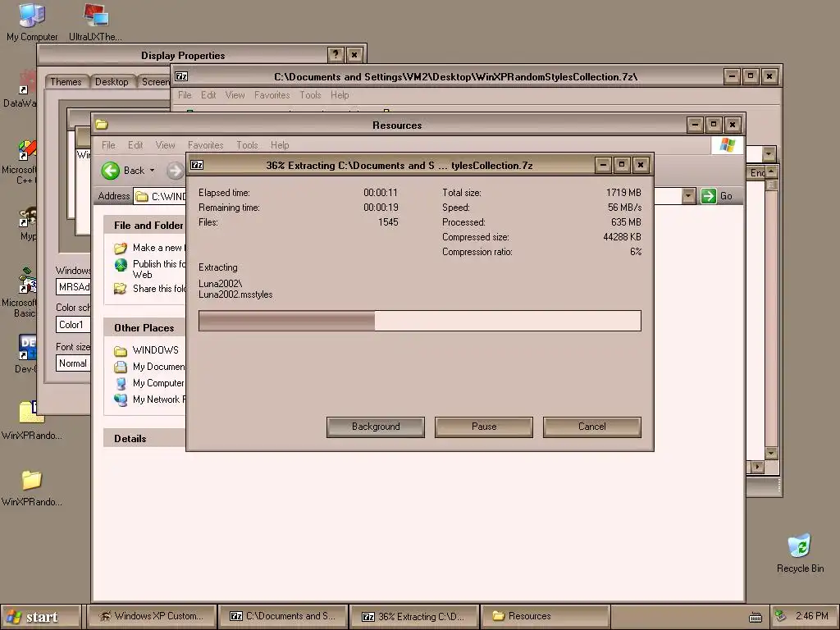Switch to C:\Documents and S taskbar button
Viewport: 840px width, 630px height.
point(283,617)
